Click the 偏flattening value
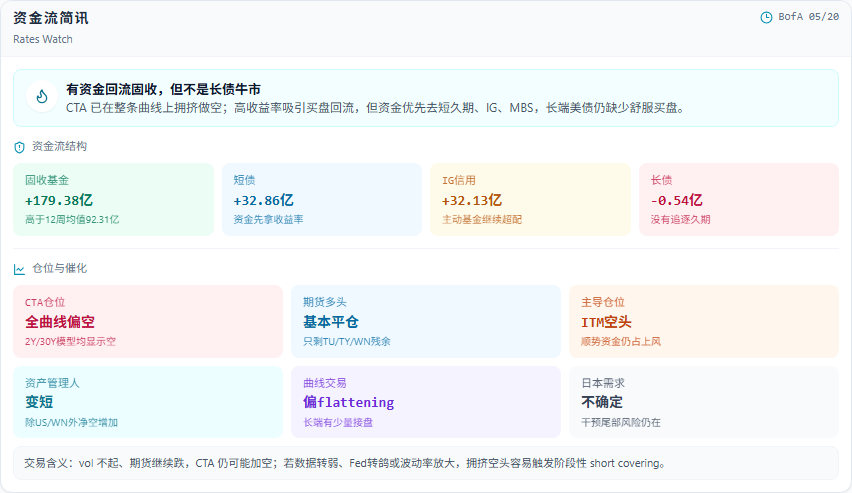 tap(348, 402)
